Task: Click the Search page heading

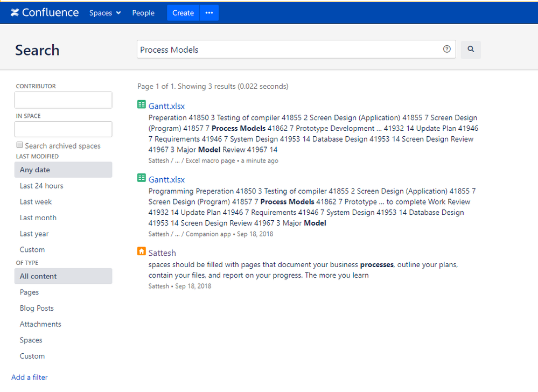Action: click(x=37, y=50)
